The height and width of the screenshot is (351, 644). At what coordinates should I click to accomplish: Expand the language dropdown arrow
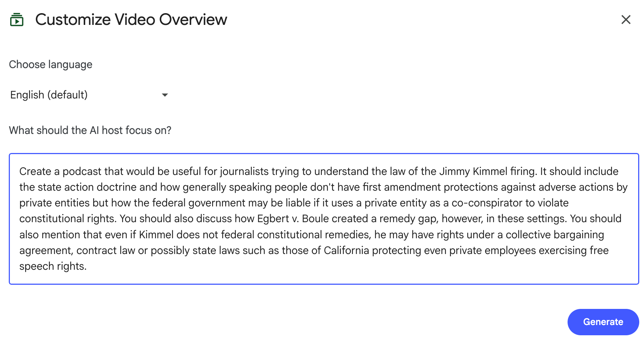pyautogui.click(x=165, y=95)
